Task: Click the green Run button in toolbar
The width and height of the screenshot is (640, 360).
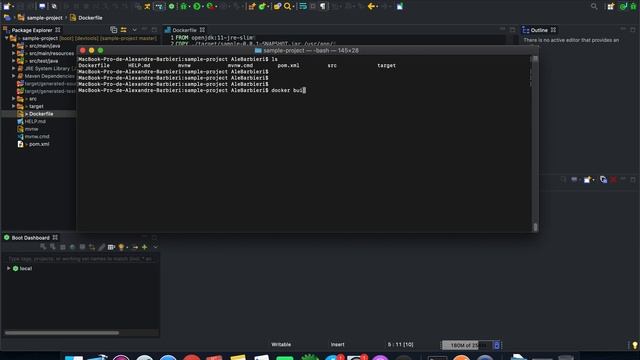Action: click(197, 6)
